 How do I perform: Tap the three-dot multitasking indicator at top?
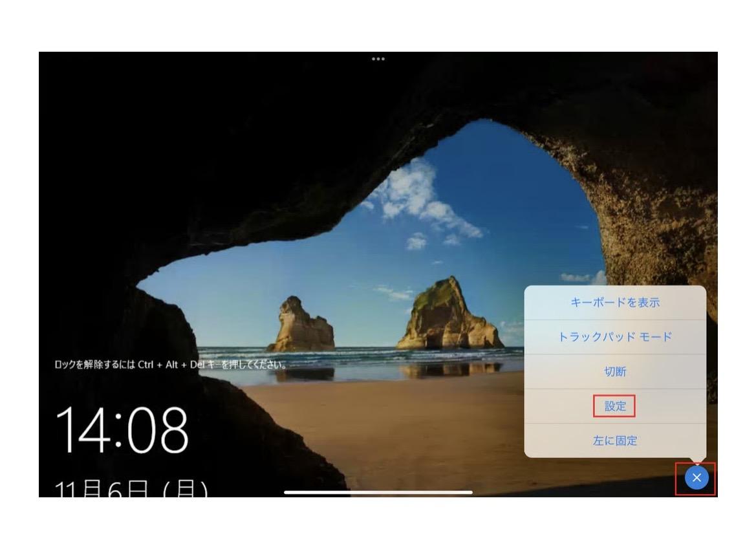pos(378,59)
